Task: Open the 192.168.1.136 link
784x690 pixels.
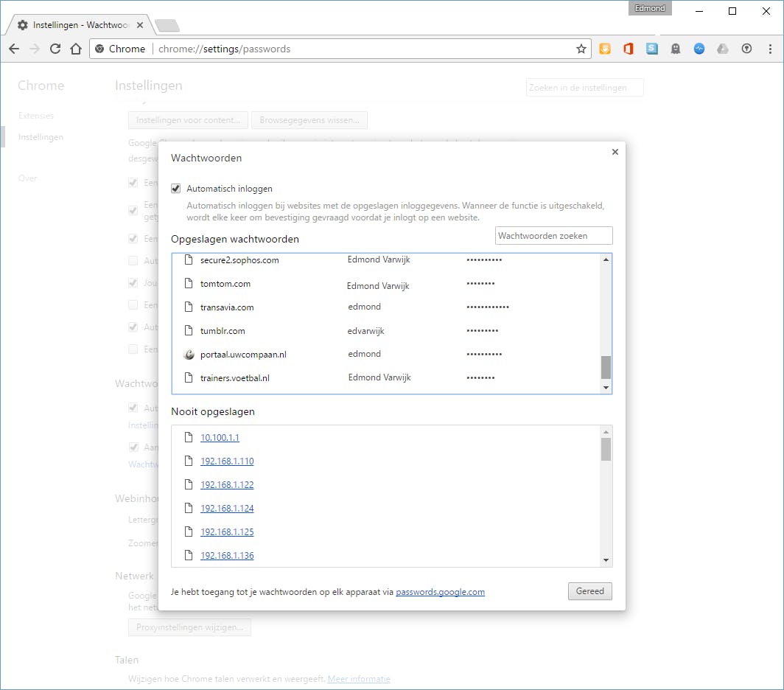Action: [x=227, y=555]
